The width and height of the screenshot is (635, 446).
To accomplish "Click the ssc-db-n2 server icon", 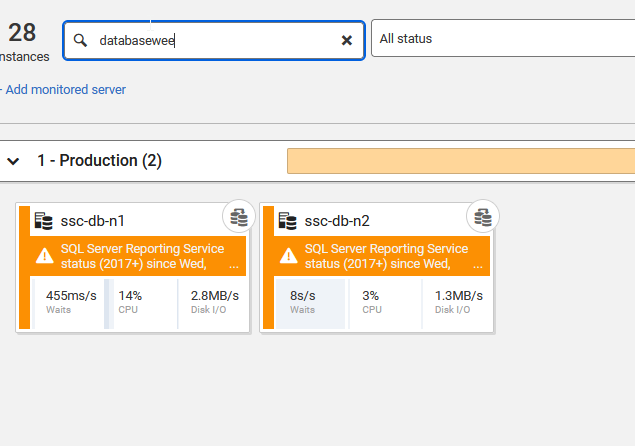I will click(288, 221).
